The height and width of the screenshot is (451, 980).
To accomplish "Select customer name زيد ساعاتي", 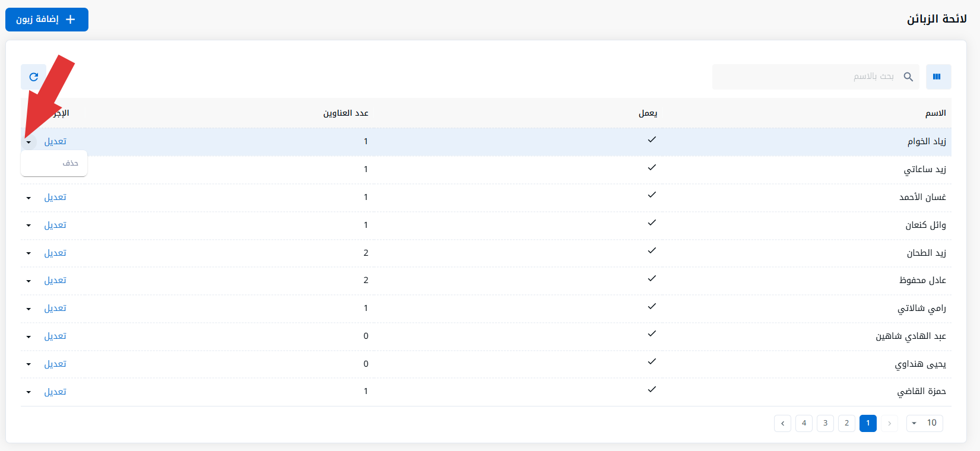I will [x=925, y=170].
